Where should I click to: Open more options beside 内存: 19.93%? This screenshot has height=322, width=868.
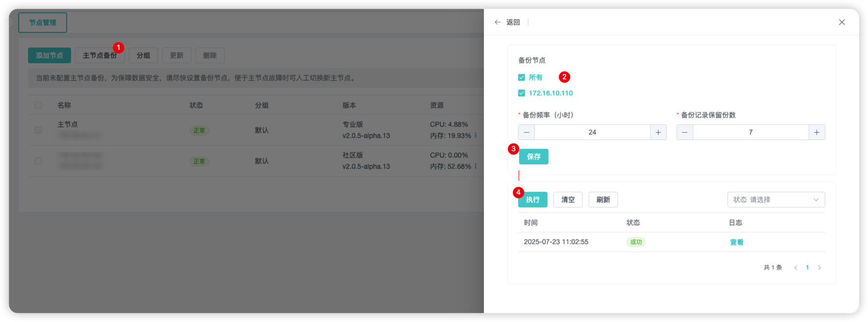coord(476,136)
